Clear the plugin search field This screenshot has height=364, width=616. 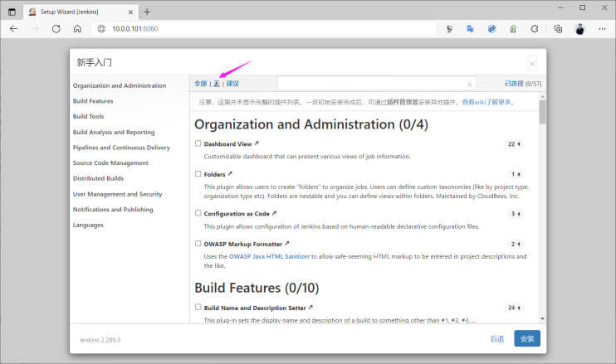(x=469, y=84)
